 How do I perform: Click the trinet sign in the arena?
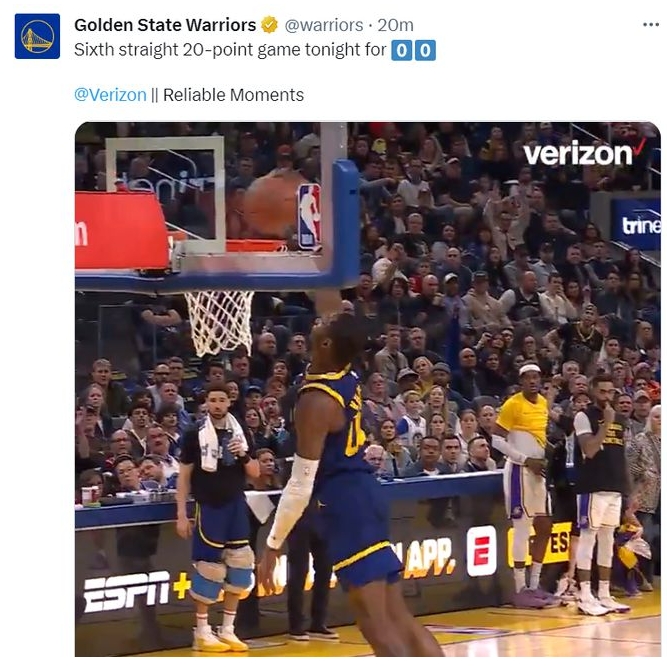pyautogui.click(x=641, y=225)
